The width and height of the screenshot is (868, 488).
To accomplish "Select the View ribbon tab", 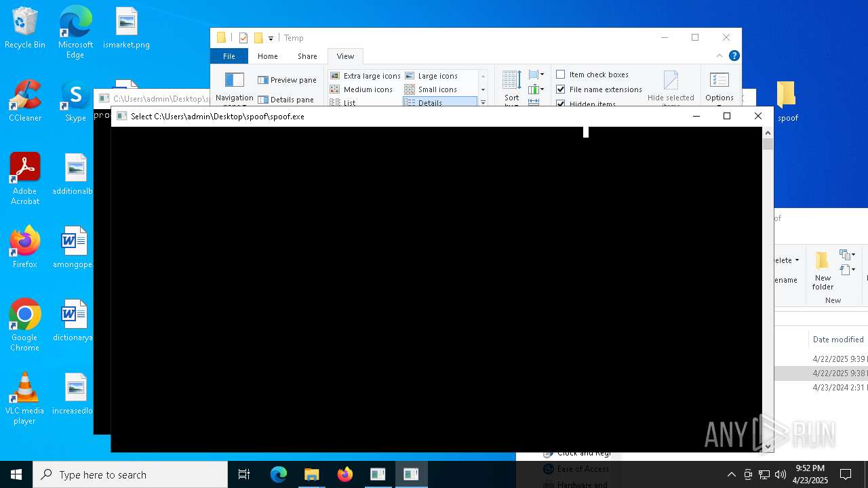I will coord(345,56).
